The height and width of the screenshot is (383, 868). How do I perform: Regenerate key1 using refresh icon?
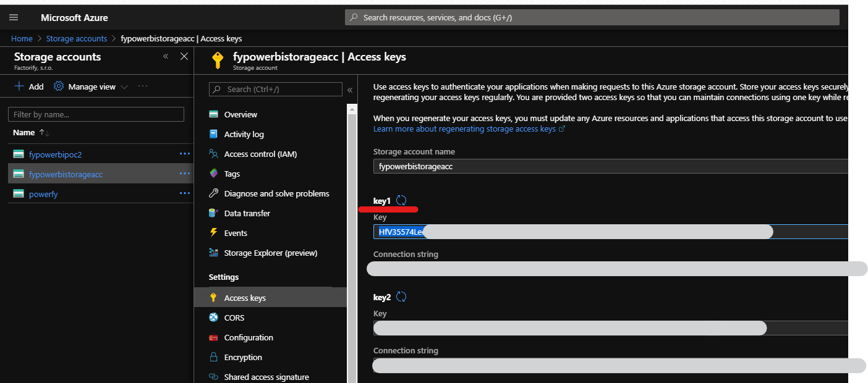click(x=401, y=200)
